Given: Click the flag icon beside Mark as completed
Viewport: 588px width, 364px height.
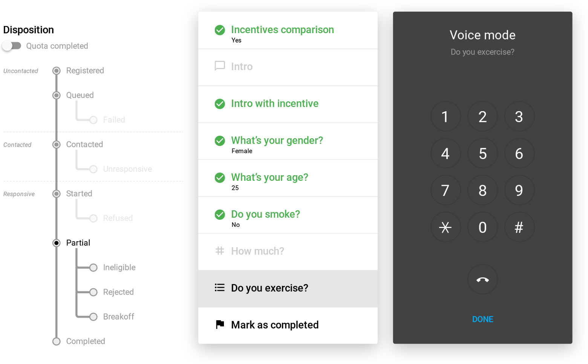Looking at the screenshot, I should [220, 324].
